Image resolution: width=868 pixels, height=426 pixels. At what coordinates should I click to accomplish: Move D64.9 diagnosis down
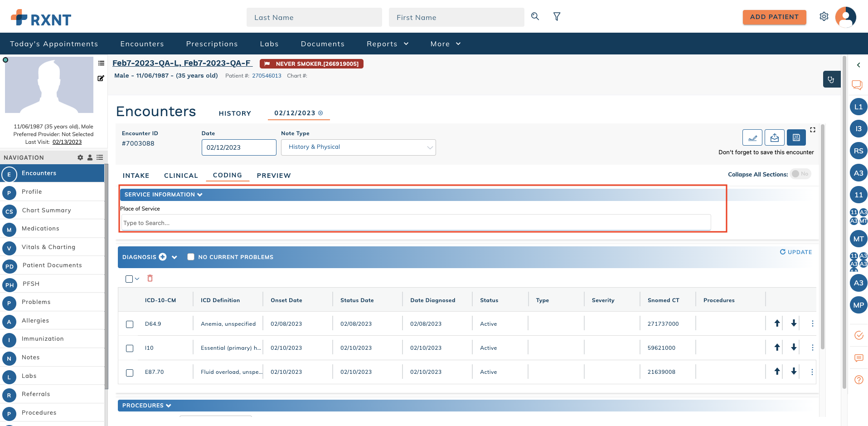pos(794,323)
